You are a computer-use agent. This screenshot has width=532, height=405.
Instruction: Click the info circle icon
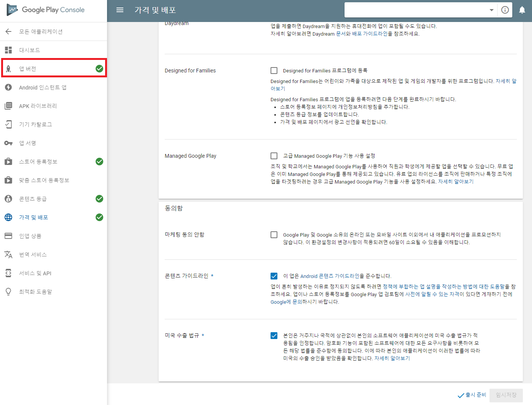click(x=505, y=10)
